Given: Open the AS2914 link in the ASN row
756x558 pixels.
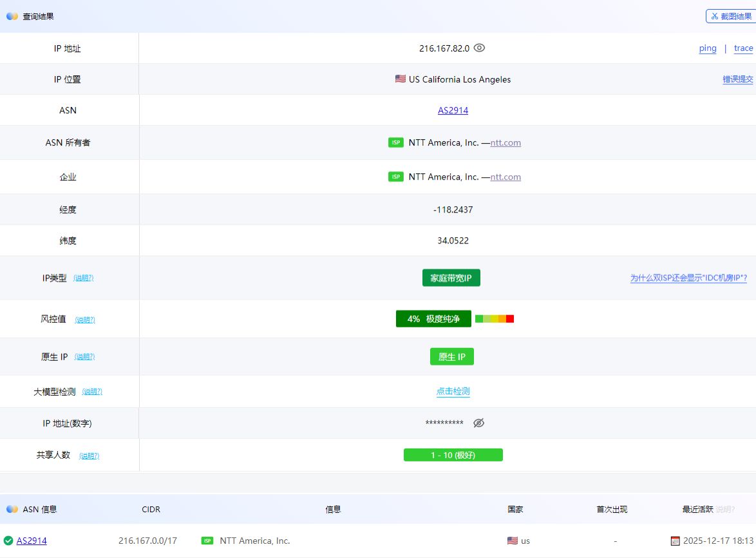Looking at the screenshot, I should click(x=453, y=110).
